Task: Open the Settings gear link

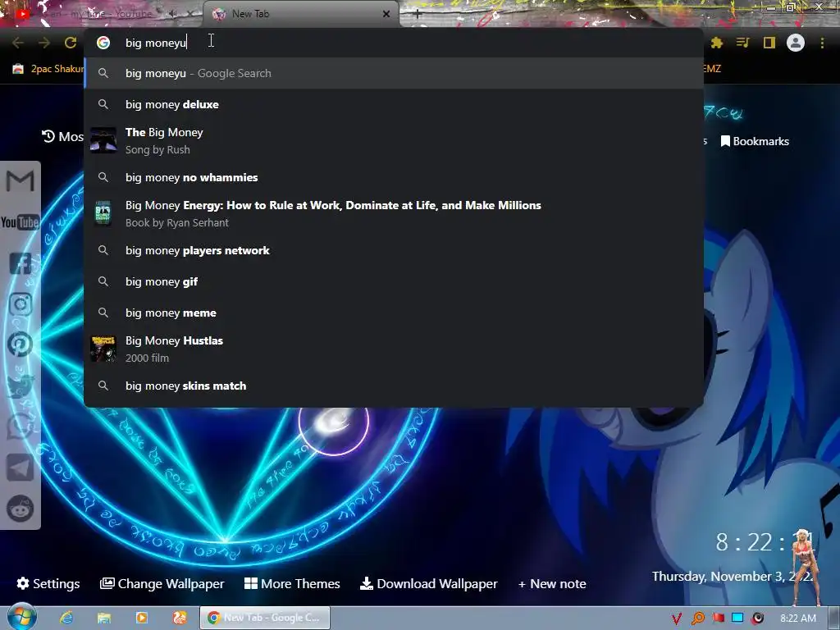Action: [x=48, y=583]
